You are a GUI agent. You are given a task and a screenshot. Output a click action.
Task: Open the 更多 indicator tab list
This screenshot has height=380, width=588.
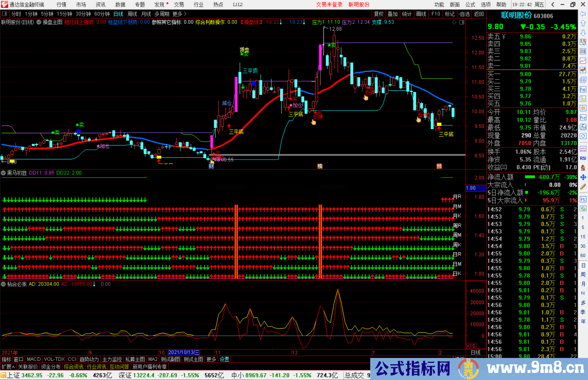211,359
